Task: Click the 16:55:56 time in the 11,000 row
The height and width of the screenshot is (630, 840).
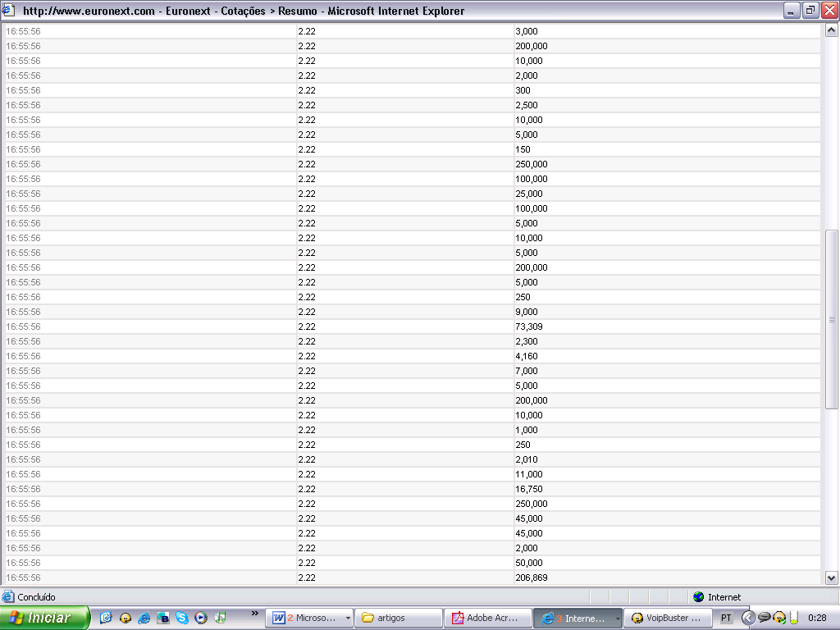Action: (x=23, y=474)
